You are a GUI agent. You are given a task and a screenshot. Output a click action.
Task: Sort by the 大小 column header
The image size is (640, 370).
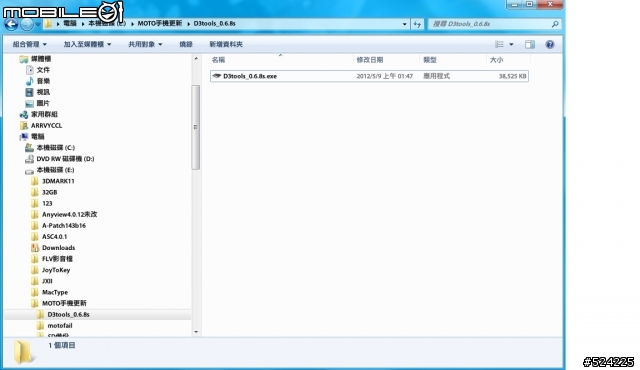pos(496,60)
